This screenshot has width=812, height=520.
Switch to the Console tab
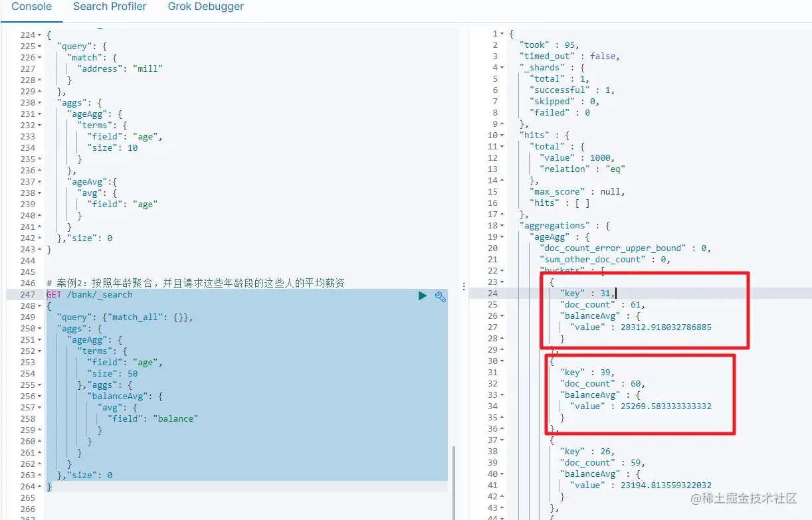32,7
